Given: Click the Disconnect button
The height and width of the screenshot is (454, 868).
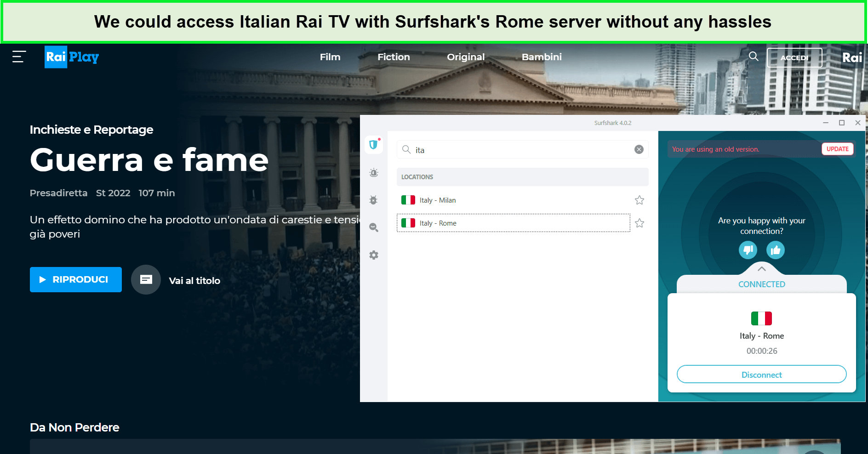Looking at the screenshot, I should click(762, 375).
